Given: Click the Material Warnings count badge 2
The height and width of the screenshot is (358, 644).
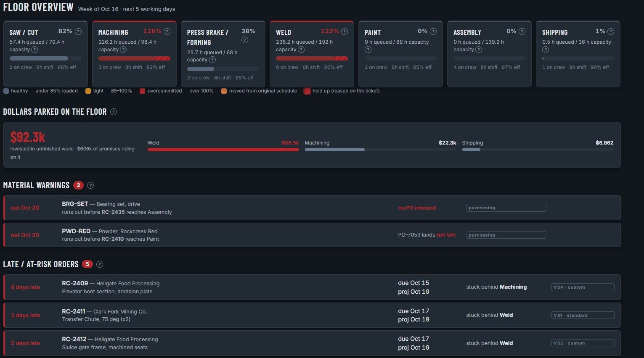Looking at the screenshot, I should (78, 185).
